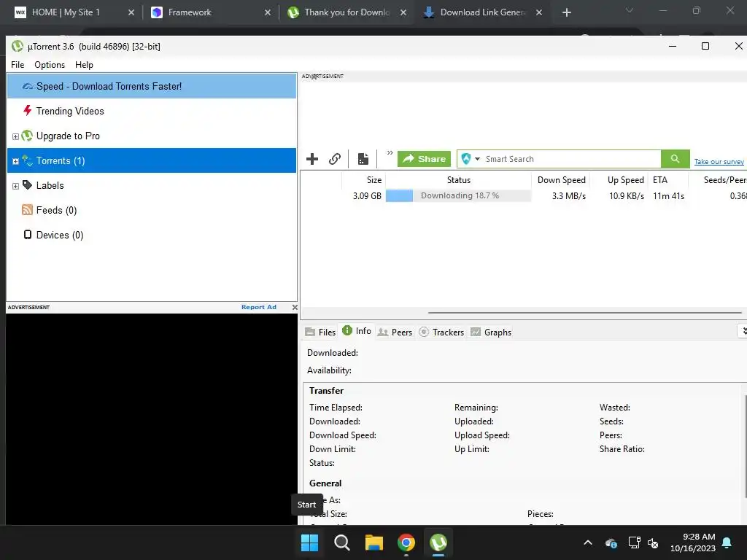Screen dimensions: 747x560
Task: Open the Help menu
Action: 84,65
